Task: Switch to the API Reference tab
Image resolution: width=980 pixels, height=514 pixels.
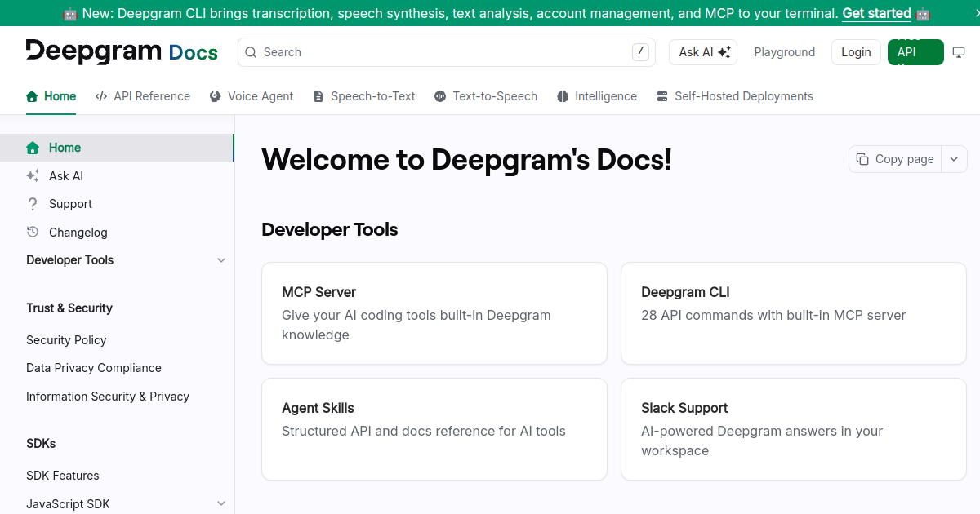Action: (x=143, y=96)
